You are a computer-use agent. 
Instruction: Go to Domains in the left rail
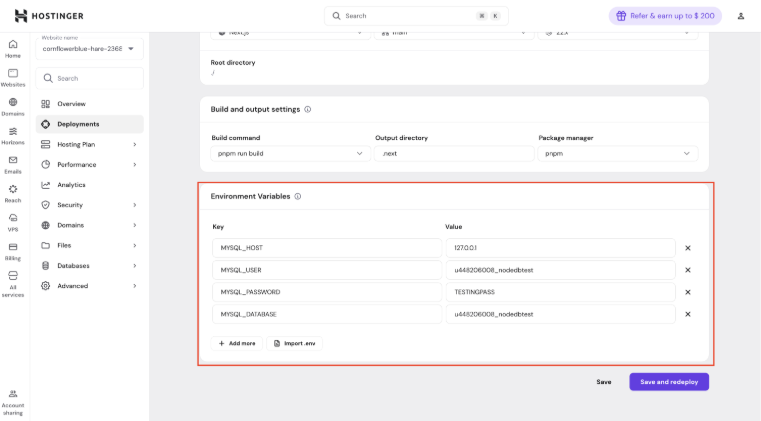point(13,106)
